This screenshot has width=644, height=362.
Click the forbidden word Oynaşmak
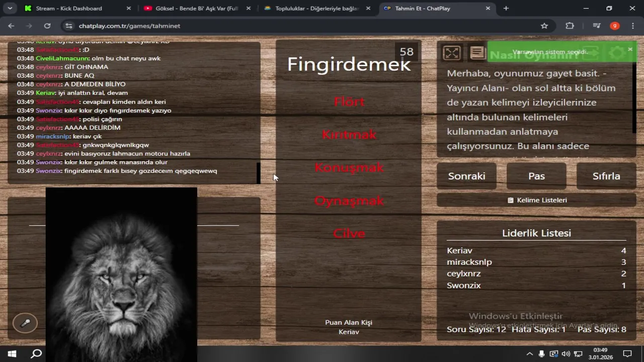[x=349, y=201]
